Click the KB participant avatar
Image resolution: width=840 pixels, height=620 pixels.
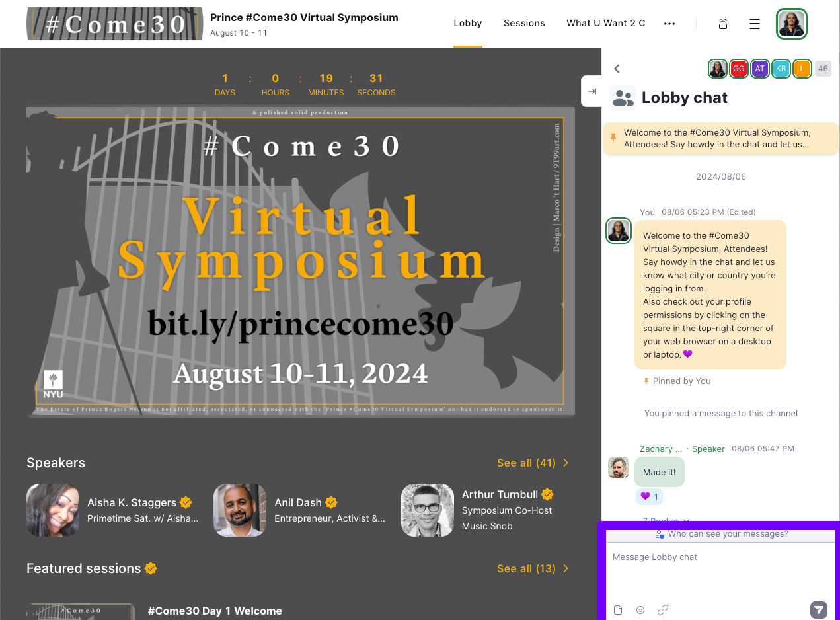pyautogui.click(x=781, y=68)
